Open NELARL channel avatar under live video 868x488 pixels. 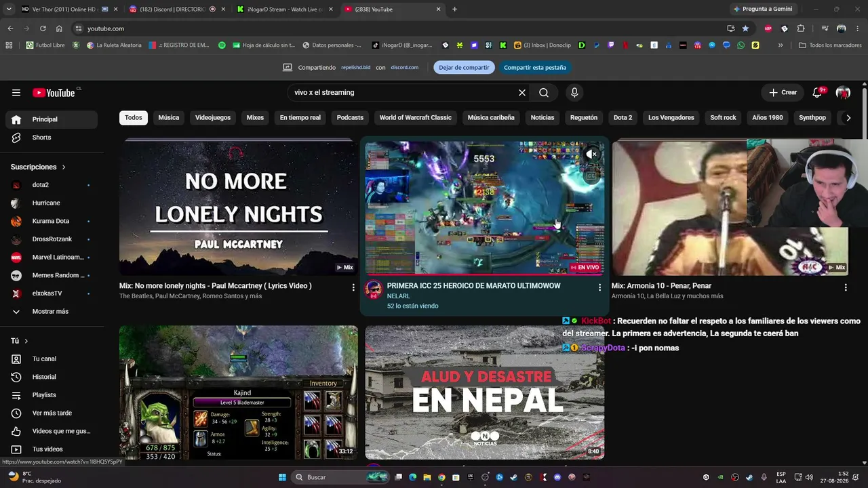tap(374, 290)
